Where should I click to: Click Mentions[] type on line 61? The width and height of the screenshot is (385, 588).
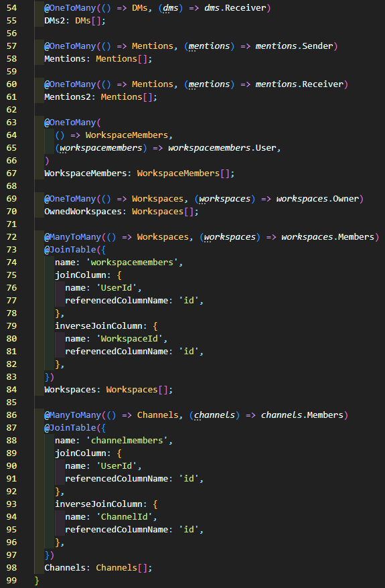tap(127, 97)
